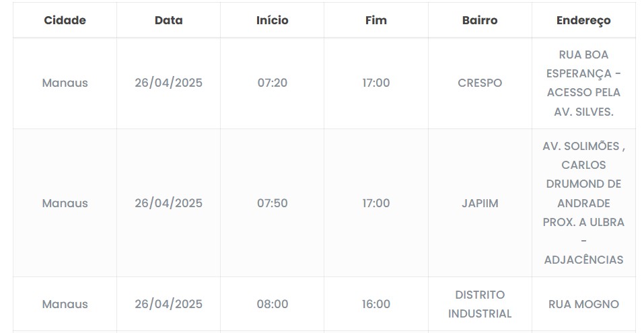The height and width of the screenshot is (333, 644).
Task: Select the JAPIIM bairro cell
Action: tap(480, 203)
